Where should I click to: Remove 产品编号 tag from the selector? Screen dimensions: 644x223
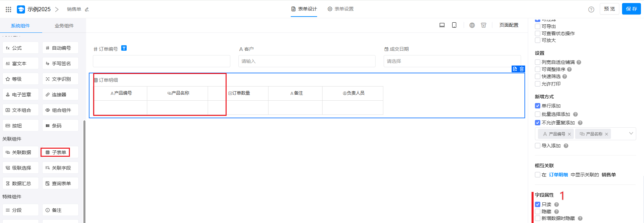(569, 134)
